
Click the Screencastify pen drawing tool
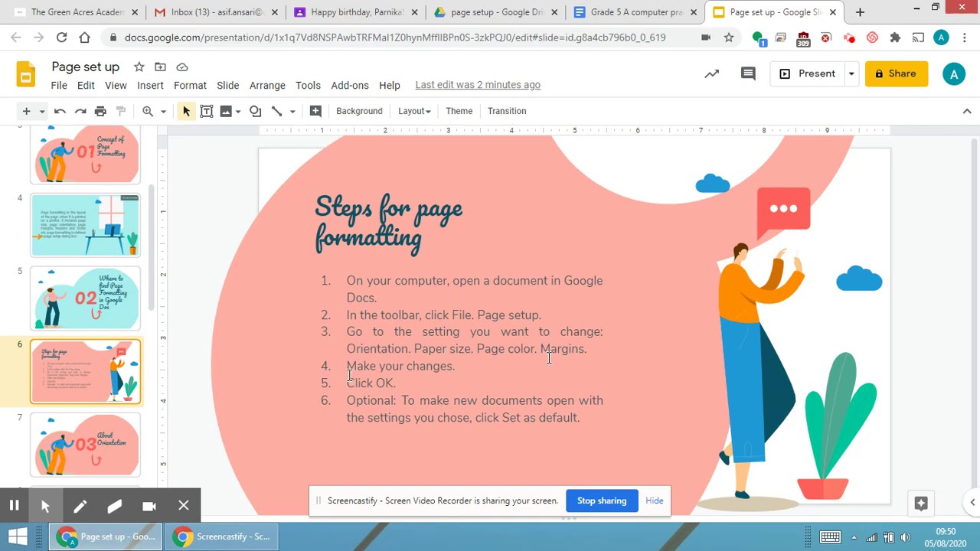point(80,505)
